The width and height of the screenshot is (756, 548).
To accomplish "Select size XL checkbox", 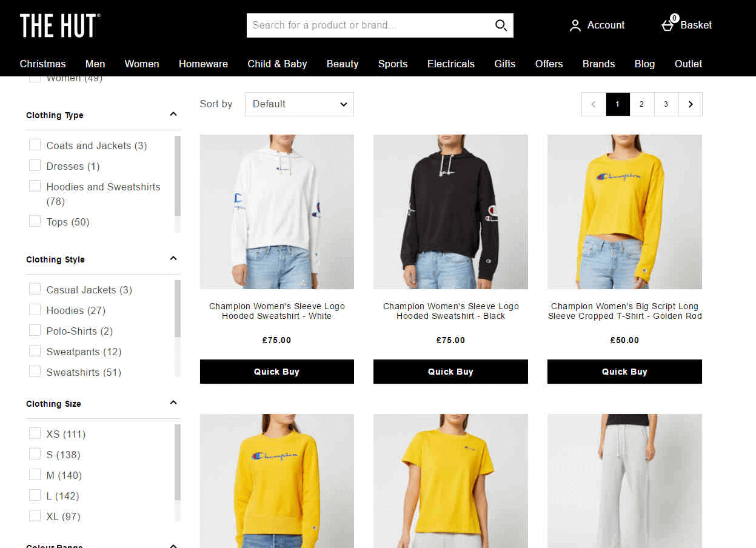I will [x=35, y=516].
